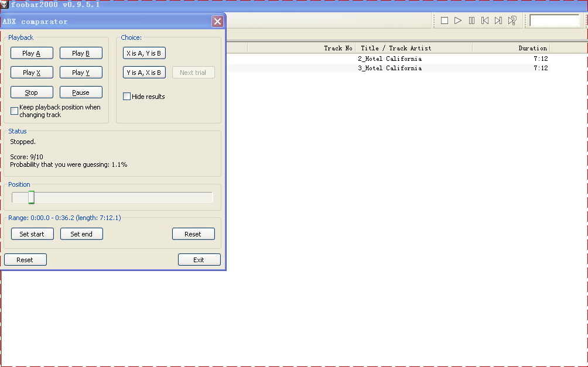Image resolution: width=588 pixels, height=367 pixels.
Task: Click the Range 0:00.0 - 0:36.2 label
Action: (x=64, y=218)
